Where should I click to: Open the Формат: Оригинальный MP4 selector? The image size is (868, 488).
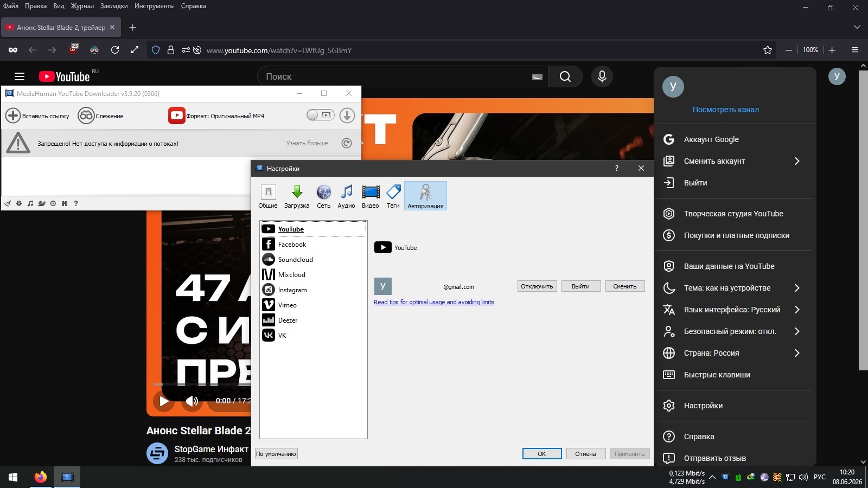216,115
